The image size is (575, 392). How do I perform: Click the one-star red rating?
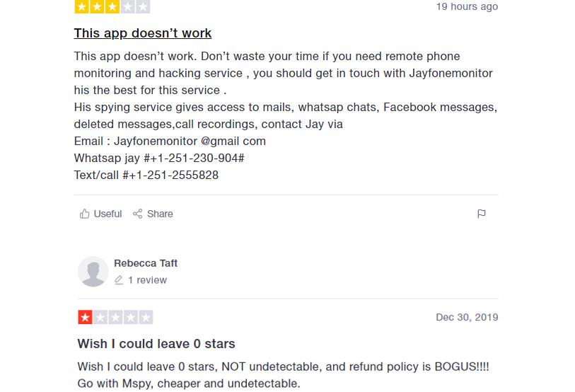click(115, 317)
